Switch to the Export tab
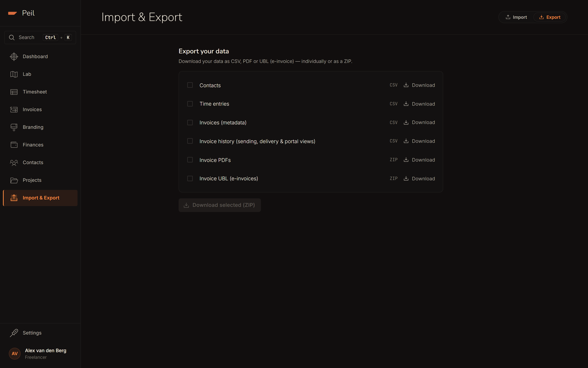This screenshot has width=588, height=368. 550,17
